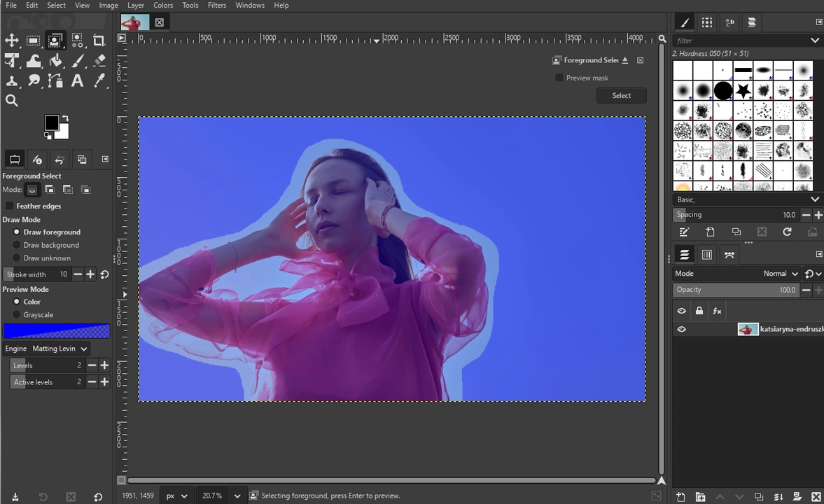
Task: Select the Foreground Select tool
Action: click(x=55, y=41)
